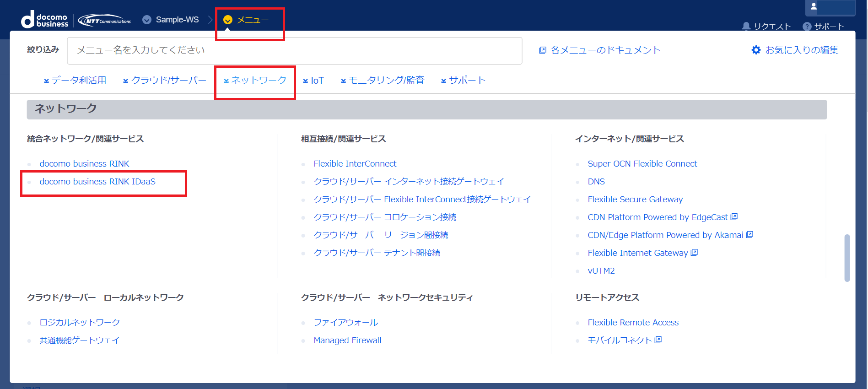The image size is (868, 389).
Task: Click the docomo business logo
Action: click(x=44, y=20)
